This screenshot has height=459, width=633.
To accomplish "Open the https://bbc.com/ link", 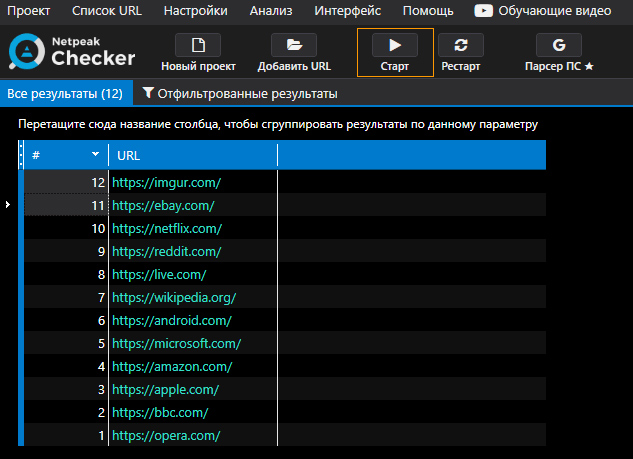I will click(x=160, y=413).
